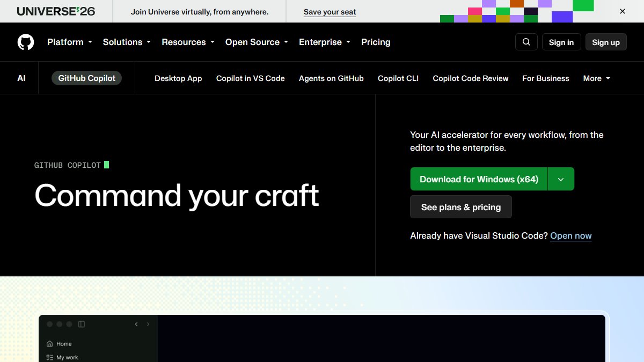
Task: Toggle the sidebar panel icon in app preview
Action: pyautogui.click(x=82, y=324)
